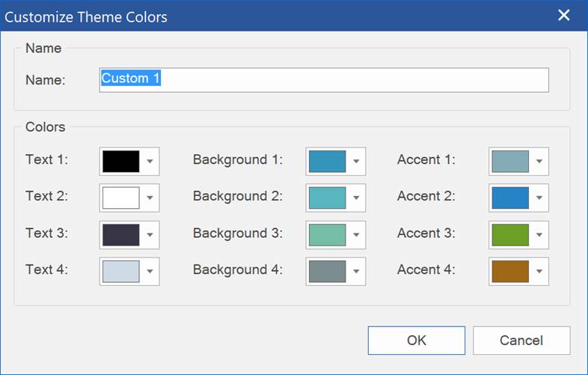Choose the gray-blue Accent 1 swatch
Image resolution: width=588 pixels, height=375 pixels.
[x=510, y=162]
